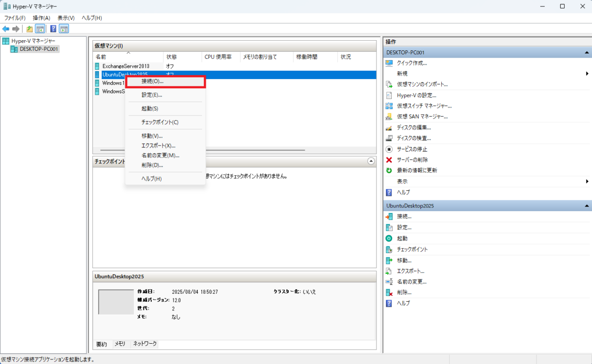Sort by 名前 column header

128,57
